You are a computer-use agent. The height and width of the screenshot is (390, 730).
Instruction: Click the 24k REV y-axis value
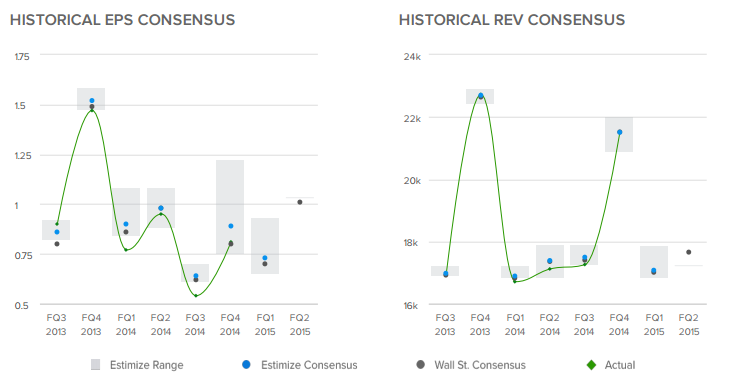click(x=412, y=57)
